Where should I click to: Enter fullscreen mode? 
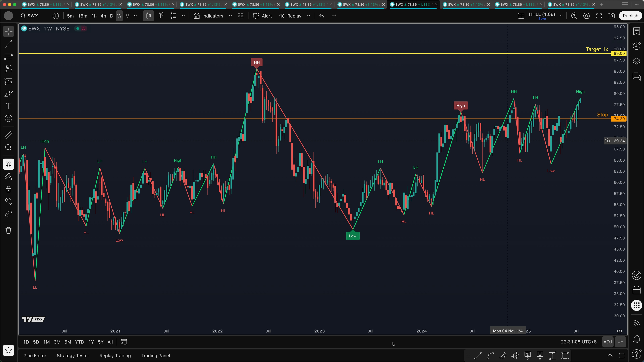[599, 16]
